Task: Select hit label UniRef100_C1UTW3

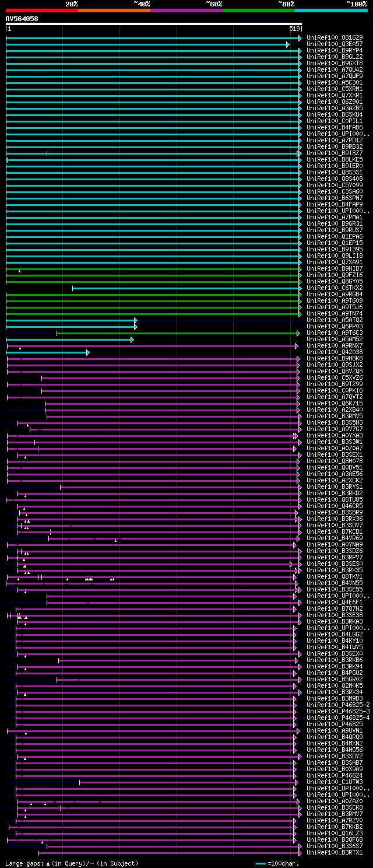Action: (335, 782)
